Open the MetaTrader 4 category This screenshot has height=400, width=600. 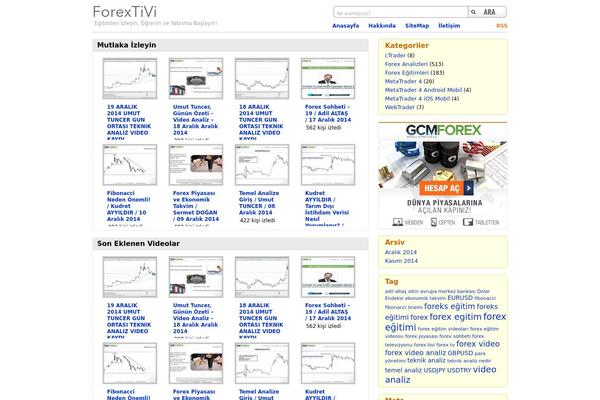point(403,82)
